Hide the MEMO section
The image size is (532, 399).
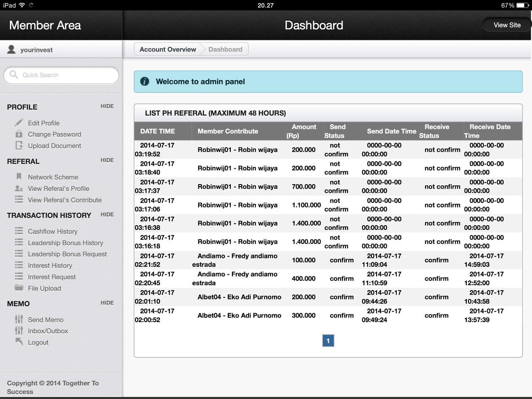click(107, 303)
